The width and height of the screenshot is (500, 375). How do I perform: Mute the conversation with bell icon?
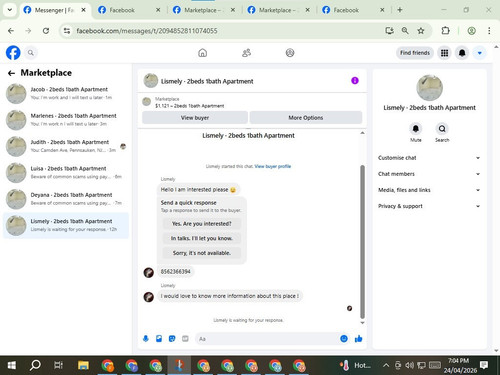[416, 129]
